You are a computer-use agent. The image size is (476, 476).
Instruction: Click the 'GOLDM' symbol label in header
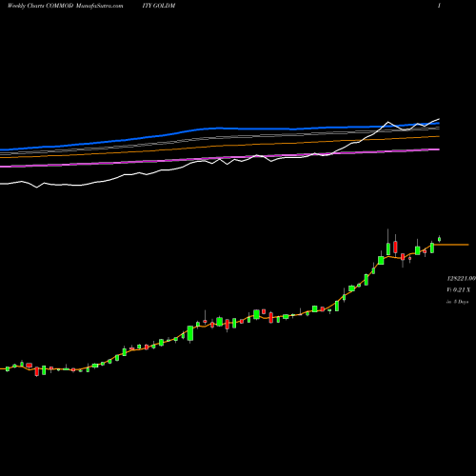[x=164, y=6]
